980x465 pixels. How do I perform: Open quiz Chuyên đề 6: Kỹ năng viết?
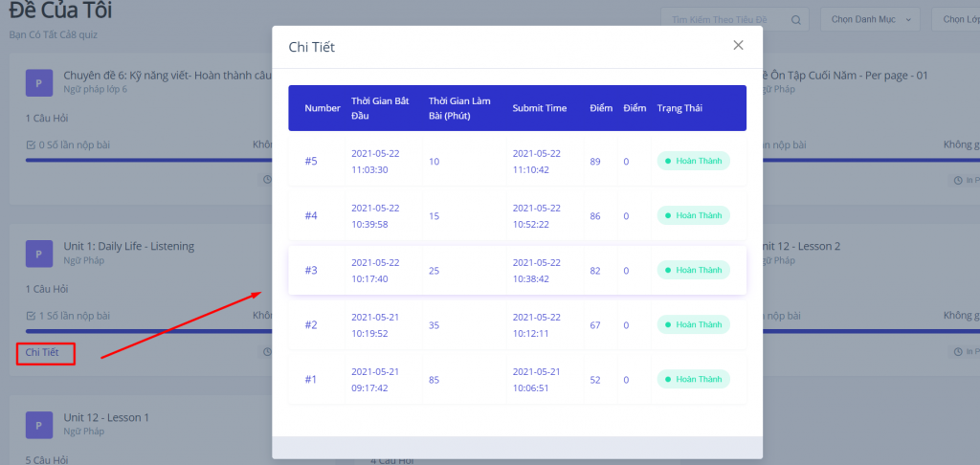pyautogui.click(x=167, y=76)
